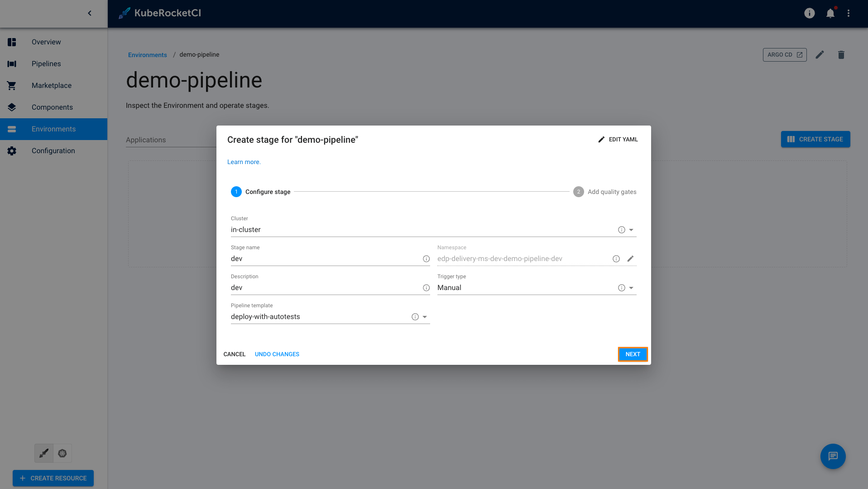Image resolution: width=868 pixels, height=489 pixels.
Task: Open the three-dot menu in the header
Action: [x=849, y=13]
